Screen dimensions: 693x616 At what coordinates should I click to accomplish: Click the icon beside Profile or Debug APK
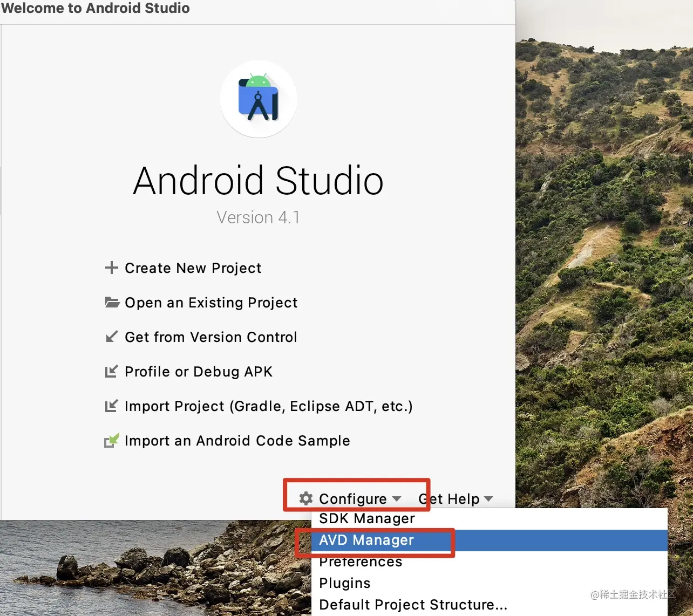(111, 371)
